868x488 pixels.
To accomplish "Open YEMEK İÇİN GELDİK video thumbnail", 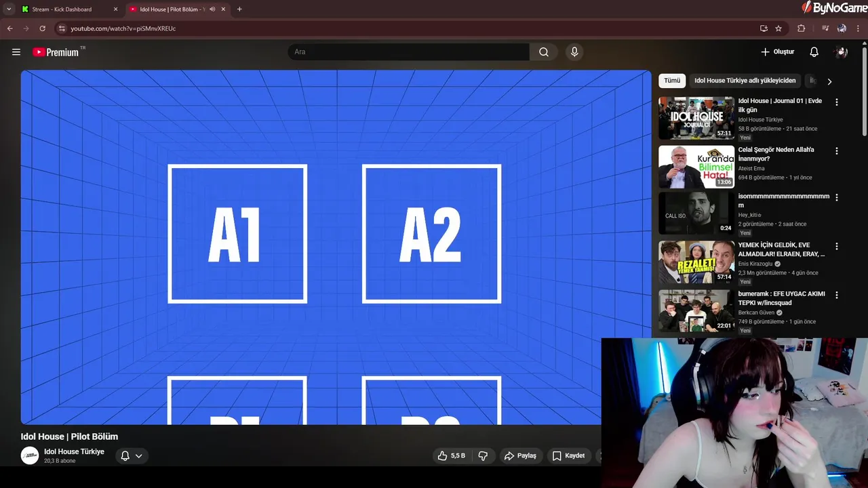I will coord(696,262).
